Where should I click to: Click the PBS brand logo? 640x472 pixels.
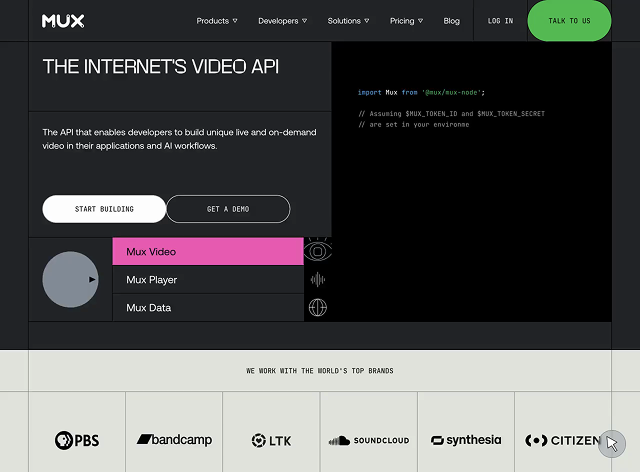click(77, 440)
